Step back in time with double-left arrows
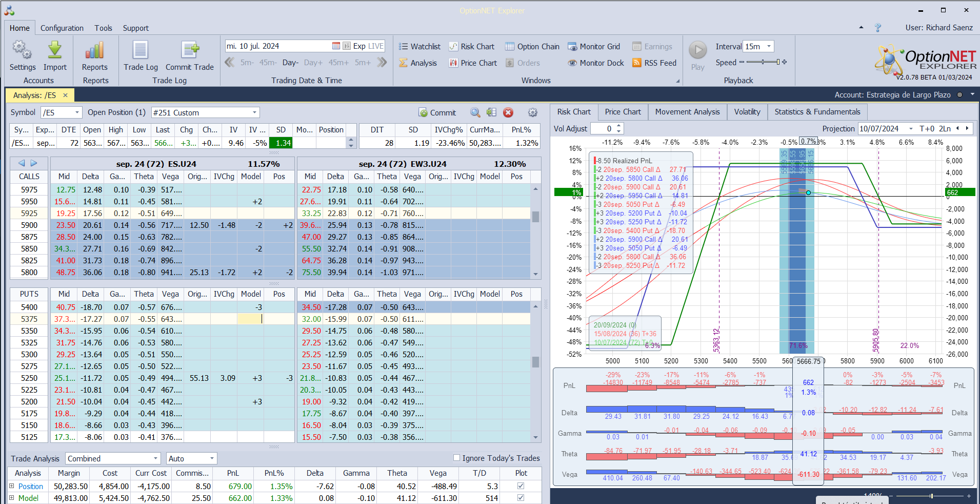Viewport: 980px width, 504px height. pyautogui.click(x=230, y=62)
